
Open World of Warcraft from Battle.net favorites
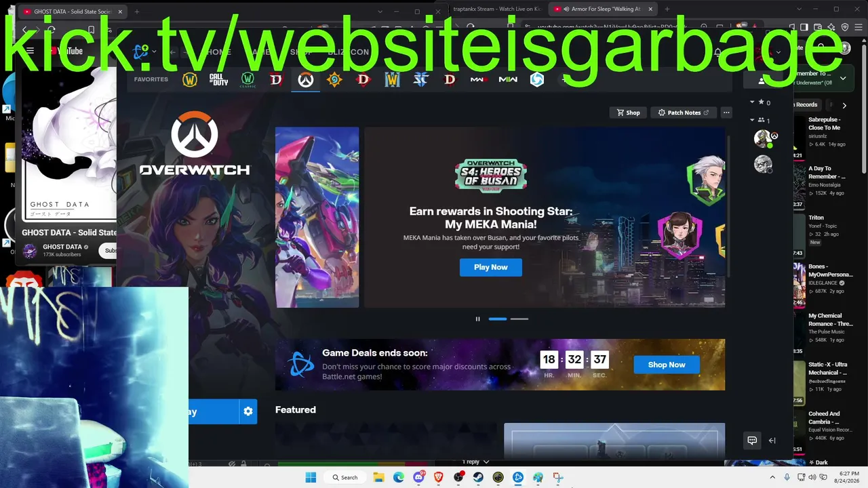(190, 80)
